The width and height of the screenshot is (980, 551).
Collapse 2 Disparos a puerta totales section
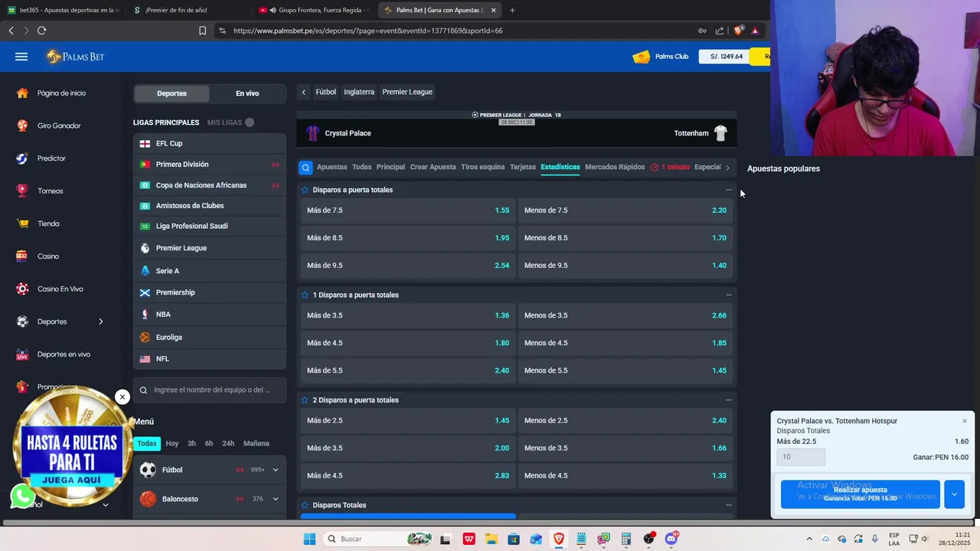[x=728, y=400]
